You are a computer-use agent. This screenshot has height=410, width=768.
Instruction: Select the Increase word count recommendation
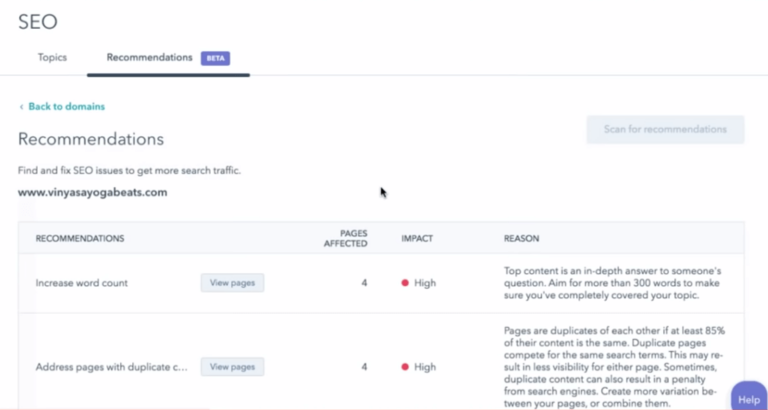[81, 283]
